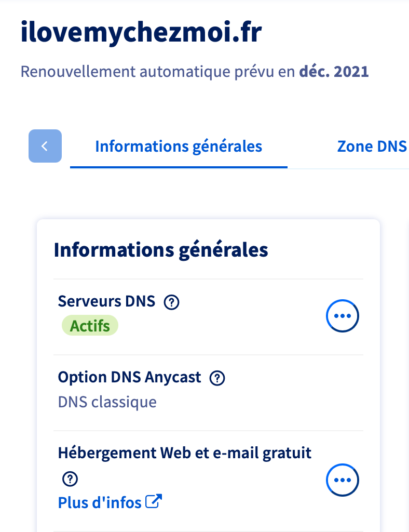Select the Informations générales tab
The image size is (409, 532).
click(x=179, y=147)
